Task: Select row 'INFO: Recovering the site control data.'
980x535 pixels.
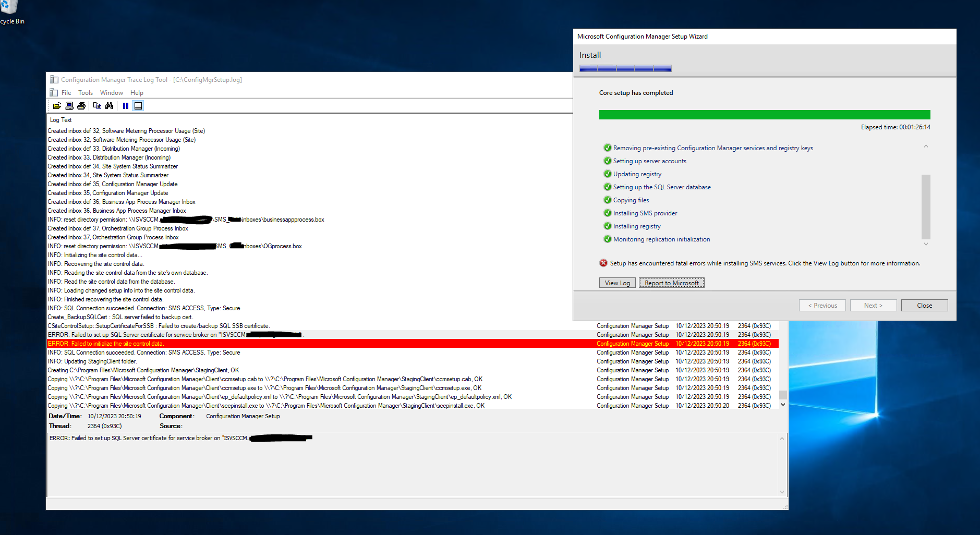Action: [x=310, y=264]
